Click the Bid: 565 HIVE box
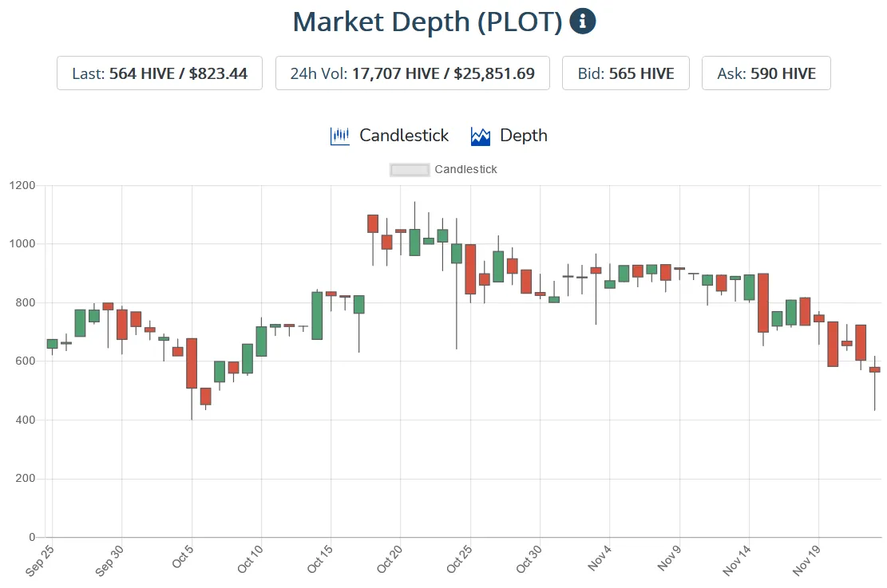The height and width of the screenshot is (588, 887). (626, 73)
